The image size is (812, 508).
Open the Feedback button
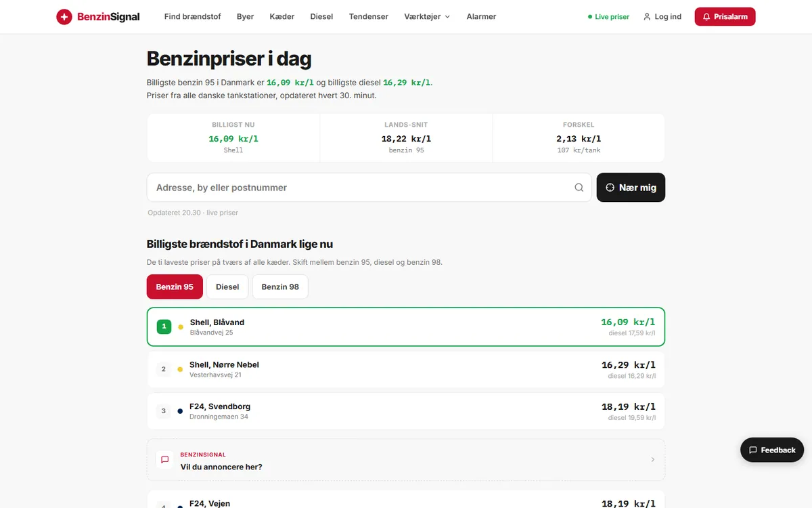[x=772, y=450]
